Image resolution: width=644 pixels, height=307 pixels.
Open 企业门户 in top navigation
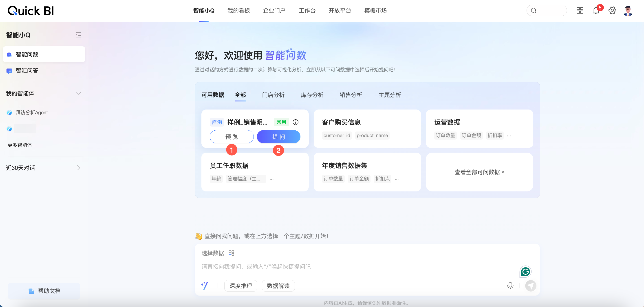click(x=274, y=11)
